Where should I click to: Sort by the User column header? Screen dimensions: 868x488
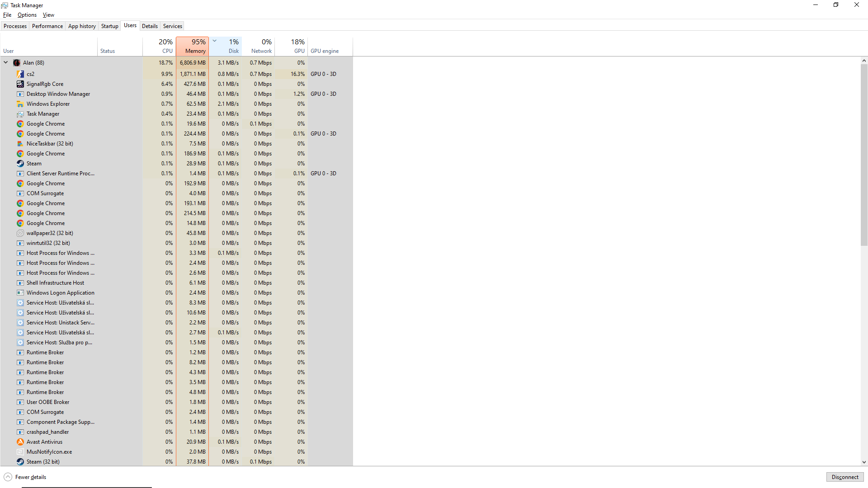[49, 46]
